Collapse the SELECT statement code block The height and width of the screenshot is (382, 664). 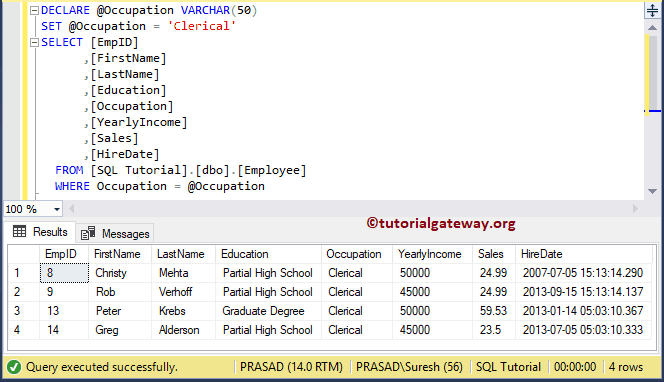click(x=35, y=42)
